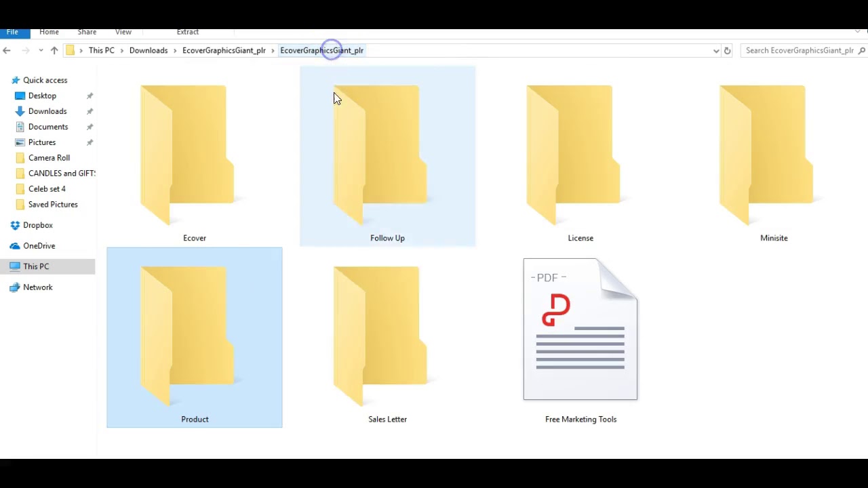Screen dimensions: 868x488
Task: Click the Product name label
Action: [195, 419]
